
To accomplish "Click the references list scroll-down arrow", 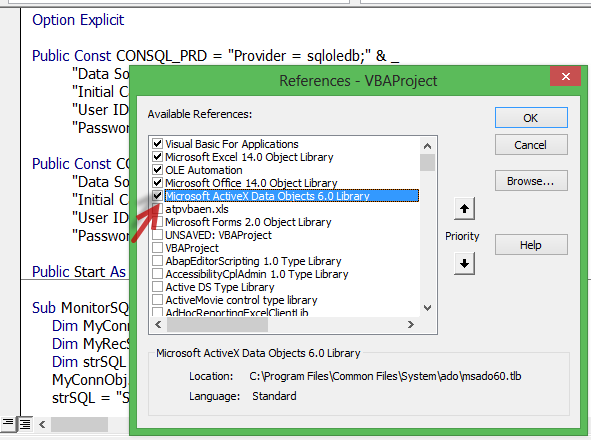I will coord(427,308).
